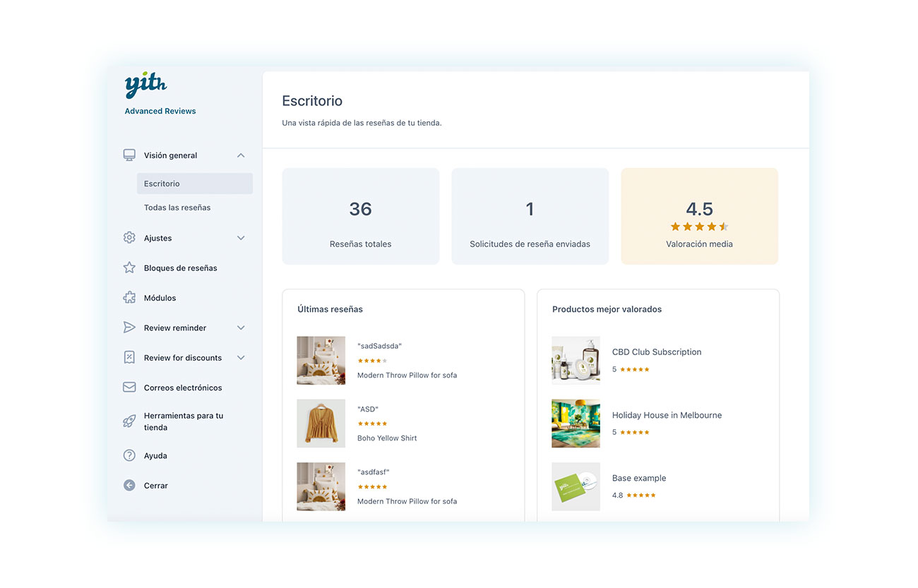Select Review for discounts label

[183, 358]
